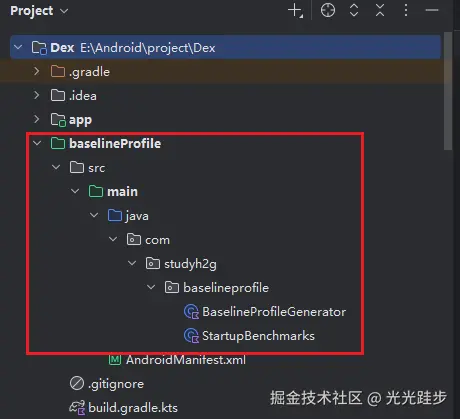The height and width of the screenshot is (419, 460).
Task: Click the vertical scrollbar of Project panel
Action: click(x=448, y=91)
